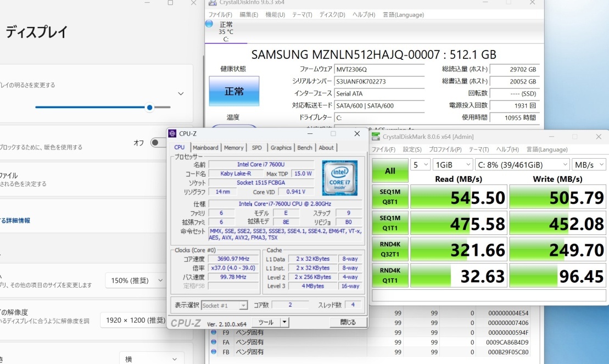
Task: Click the interface field Serial ATA
Action: click(x=379, y=93)
